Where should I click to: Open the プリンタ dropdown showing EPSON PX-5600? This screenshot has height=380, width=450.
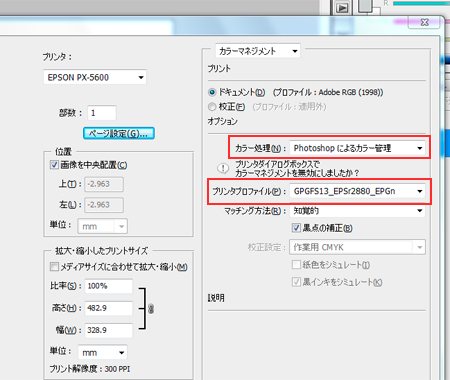(95, 77)
